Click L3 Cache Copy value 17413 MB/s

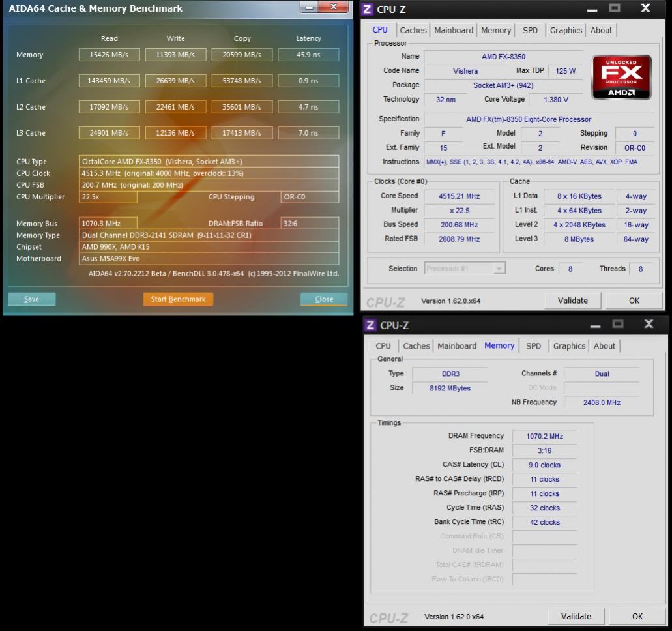click(242, 133)
